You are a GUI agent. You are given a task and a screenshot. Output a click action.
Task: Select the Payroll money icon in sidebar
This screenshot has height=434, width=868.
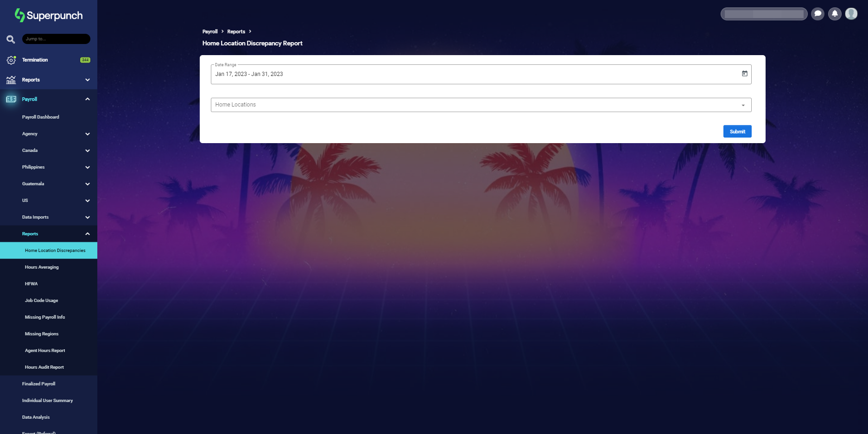(x=11, y=99)
